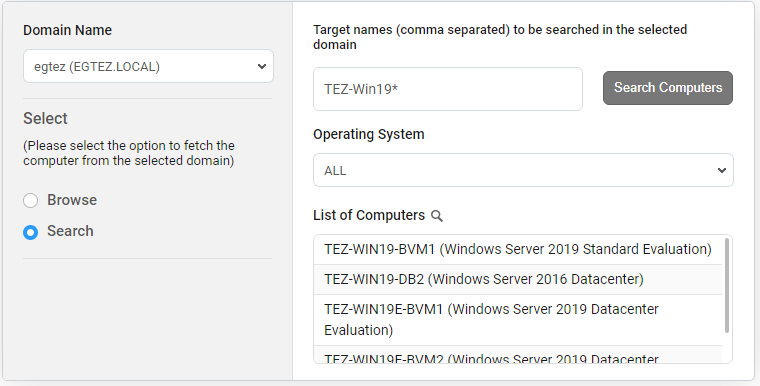The image size is (760, 386).
Task: Click the List of Computers search icon
Action: pos(437,216)
